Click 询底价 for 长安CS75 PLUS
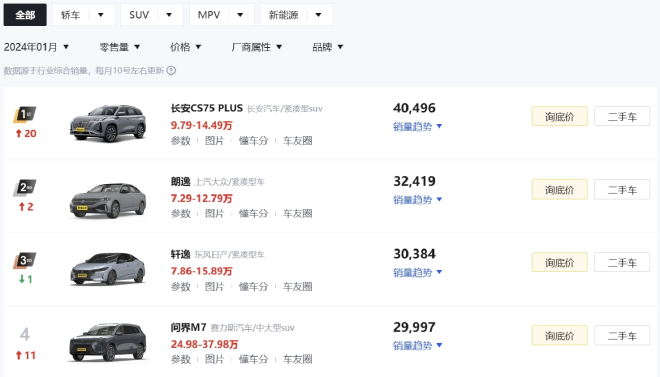The height and width of the screenshot is (377, 660). click(x=559, y=116)
